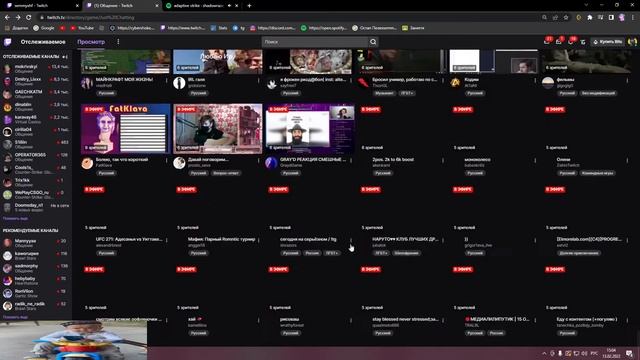Go forward in browser history
The height and width of the screenshot is (360, 640).
(18, 18)
